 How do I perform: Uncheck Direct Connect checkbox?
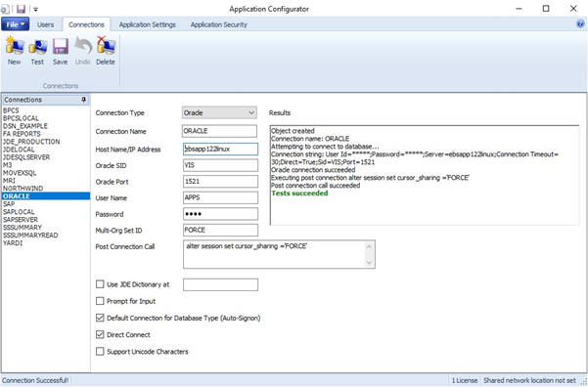coord(100,334)
